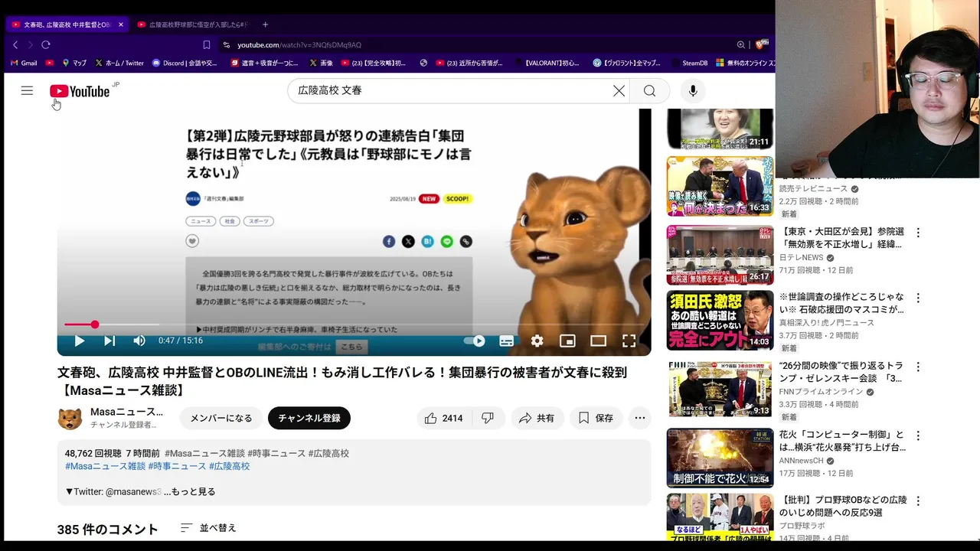Go to the YouTube home logo
This screenshot has width=980, height=551.
pos(80,91)
